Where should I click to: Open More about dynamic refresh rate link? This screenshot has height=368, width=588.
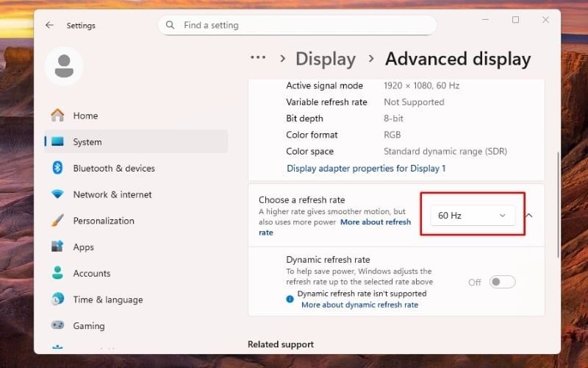[359, 305]
